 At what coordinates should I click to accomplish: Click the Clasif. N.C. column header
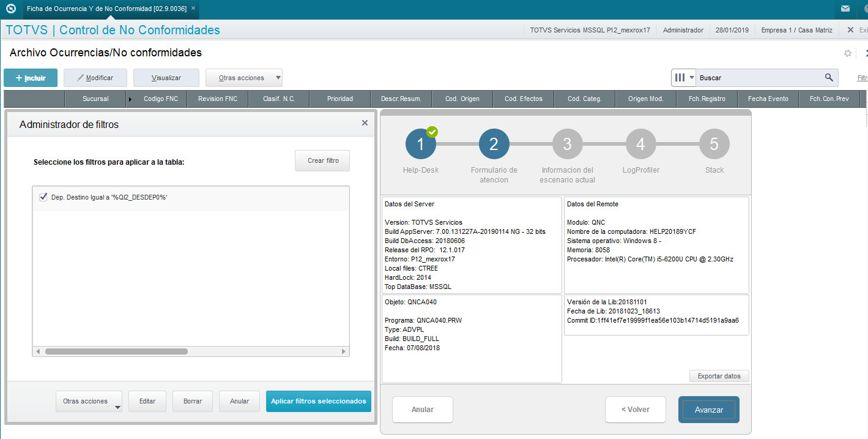coord(279,99)
